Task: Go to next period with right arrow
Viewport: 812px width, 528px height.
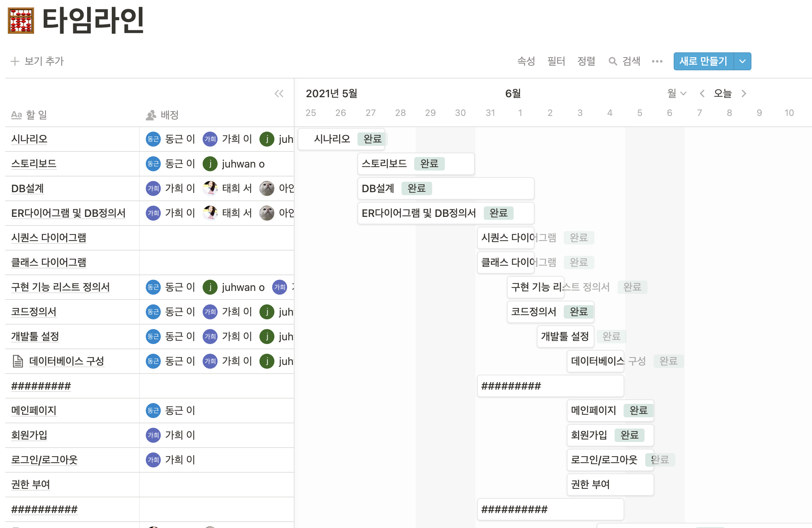Action: click(744, 93)
